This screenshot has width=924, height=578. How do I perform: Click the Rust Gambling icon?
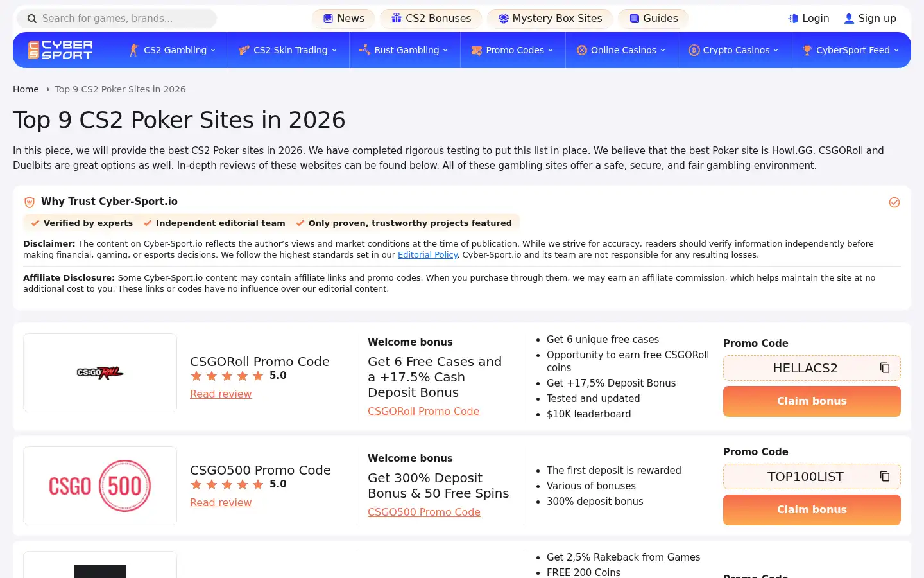(364, 49)
